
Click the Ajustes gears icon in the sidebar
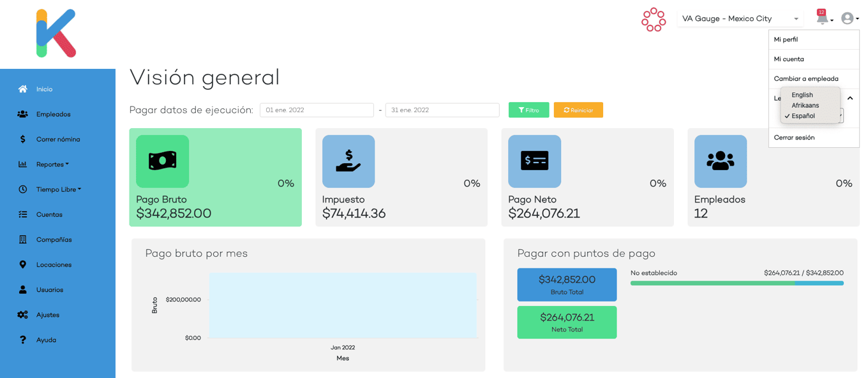tap(23, 315)
